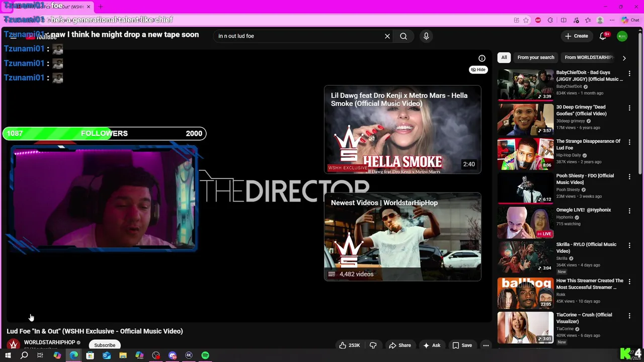Open Newest Videos WorldstarHipHop playlist card
The image size is (644, 362).
[403, 237]
